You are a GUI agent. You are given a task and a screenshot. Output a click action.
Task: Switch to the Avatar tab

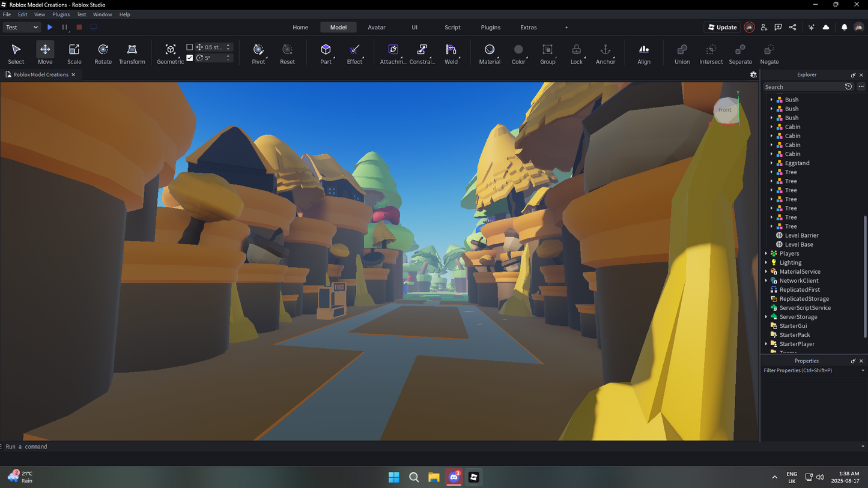376,27
